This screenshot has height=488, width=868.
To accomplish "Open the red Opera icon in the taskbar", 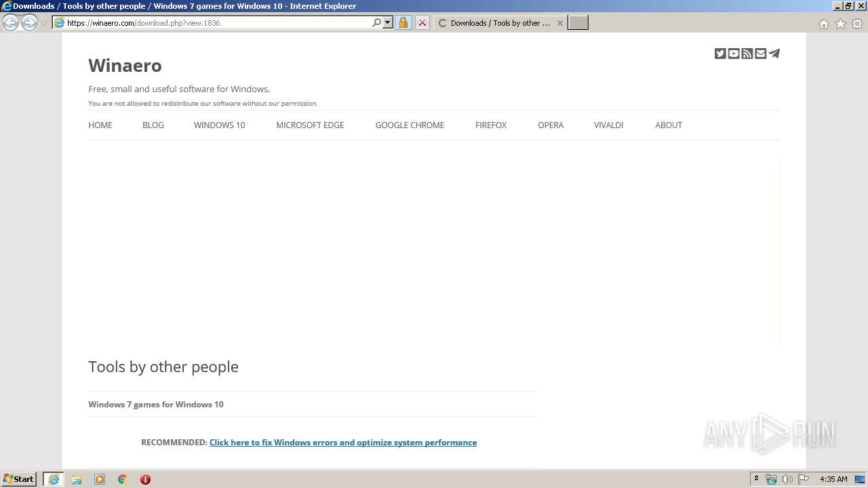I will click(145, 479).
